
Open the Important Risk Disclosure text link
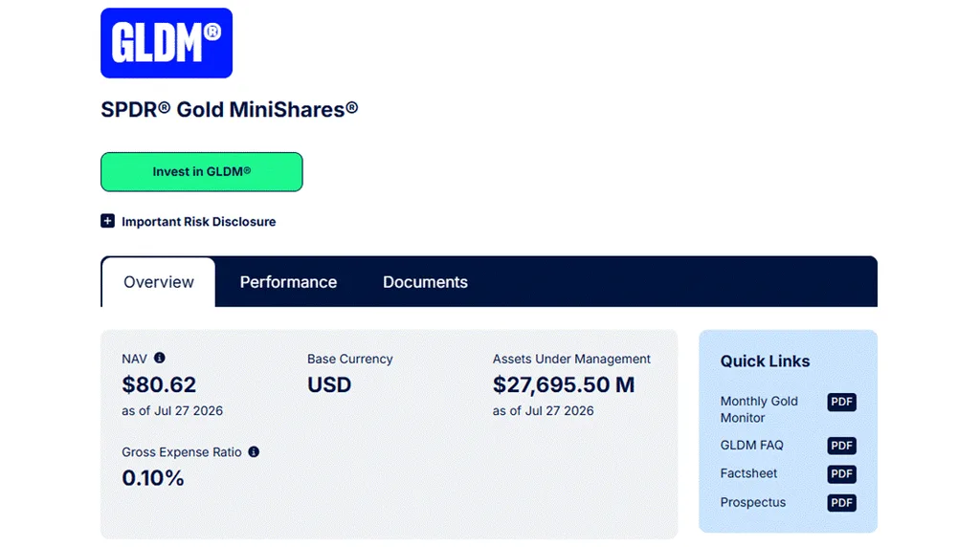coord(198,222)
